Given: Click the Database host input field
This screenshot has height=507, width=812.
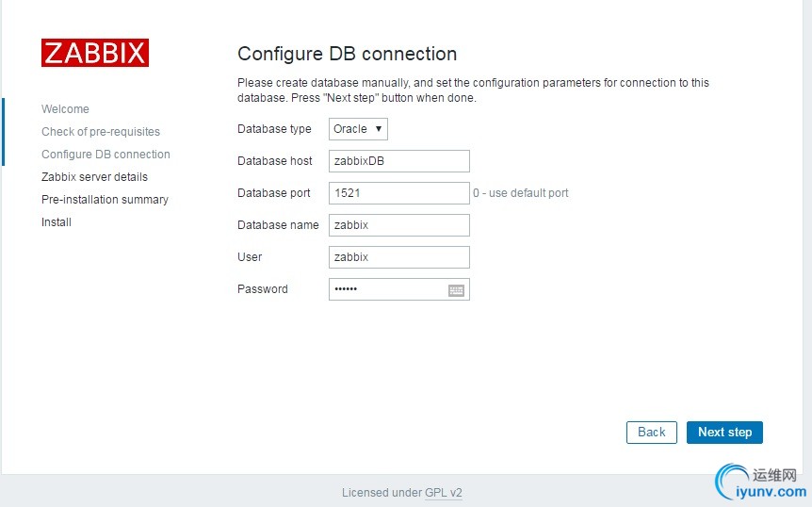Looking at the screenshot, I should [x=398, y=161].
